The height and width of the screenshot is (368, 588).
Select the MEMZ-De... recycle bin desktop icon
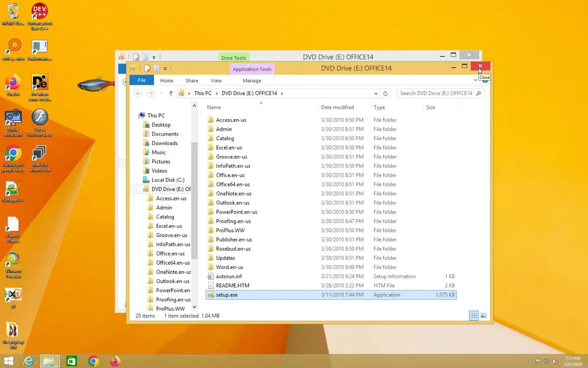tap(13, 14)
